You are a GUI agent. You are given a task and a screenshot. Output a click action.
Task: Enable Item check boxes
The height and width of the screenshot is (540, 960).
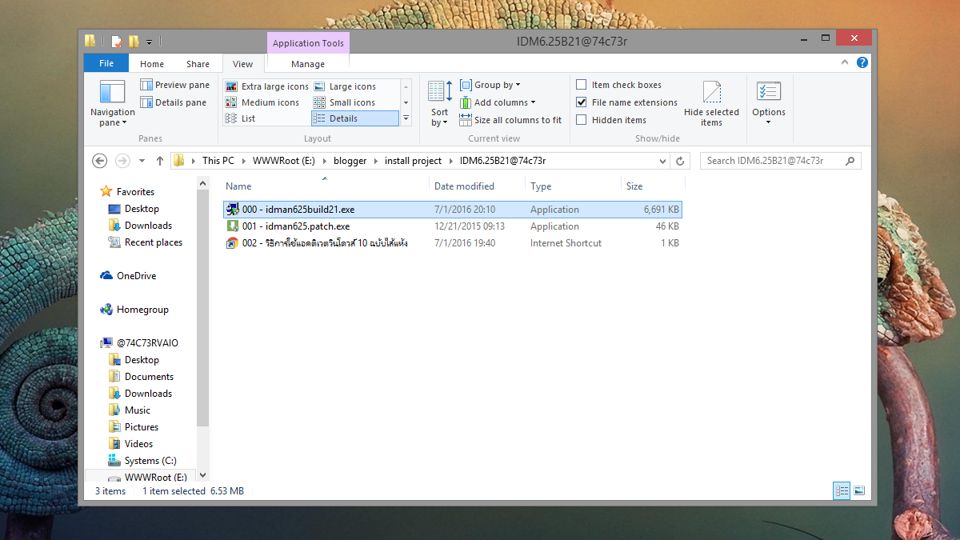click(581, 84)
